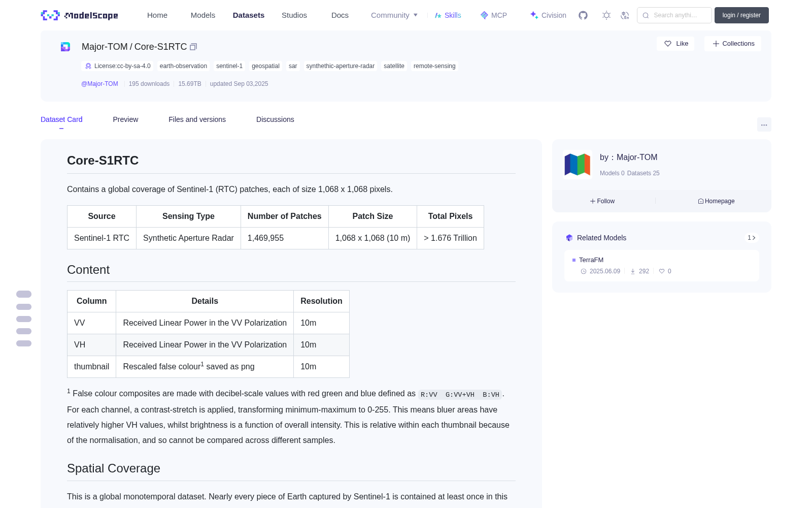812x508 pixels.
Task: Focus the search input field
Action: pyautogui.click(x=674, y=15)
